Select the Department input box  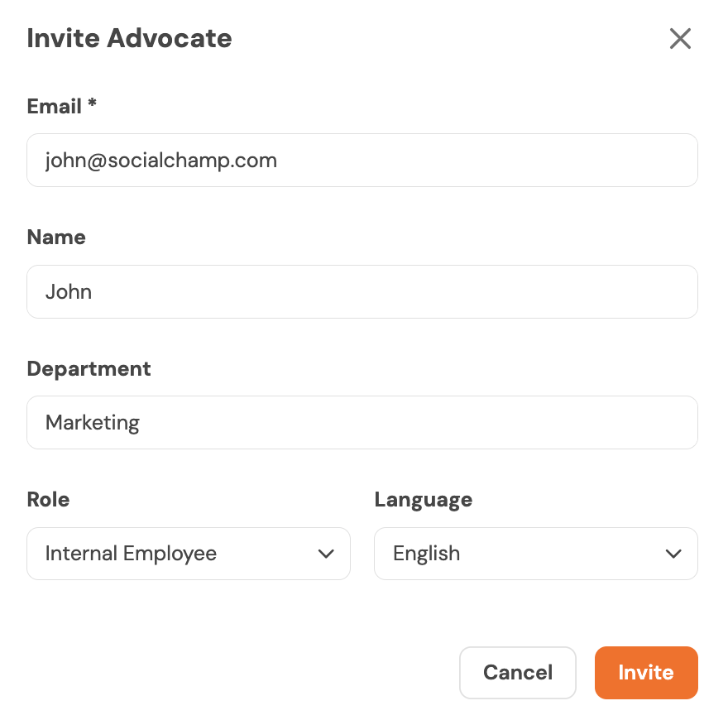pos(362,422)
